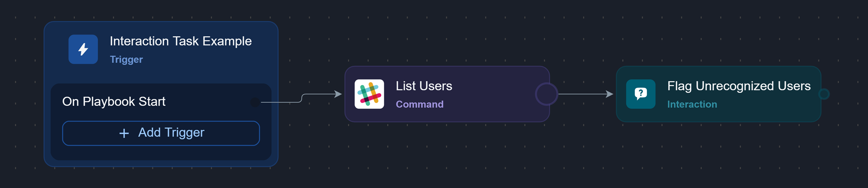Click the Slack icon on List Users

pyautogui.click(x=369, y=94)
